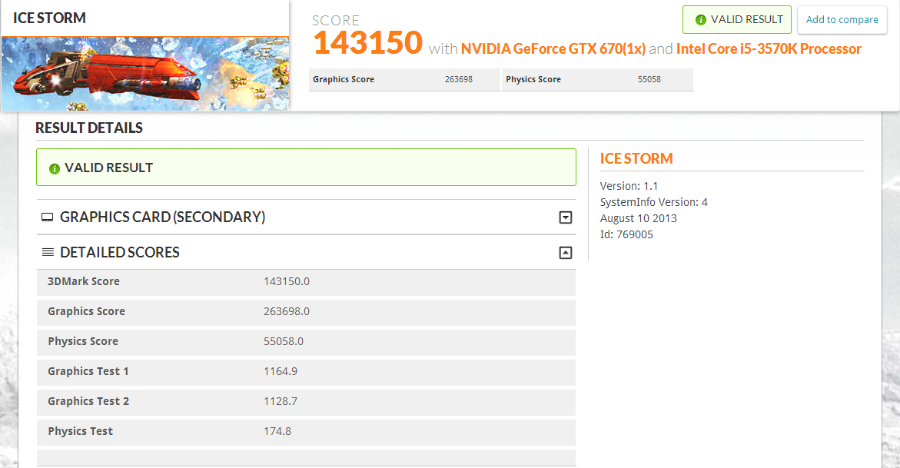Open the Graphics Card (Secondary) header

162,217
